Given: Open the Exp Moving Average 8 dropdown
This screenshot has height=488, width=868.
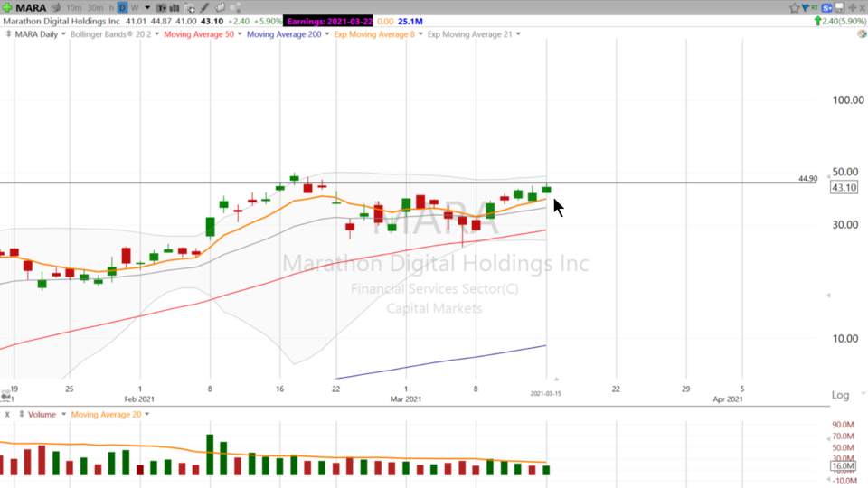Looking at the screenshot, I should pos(420,34).
